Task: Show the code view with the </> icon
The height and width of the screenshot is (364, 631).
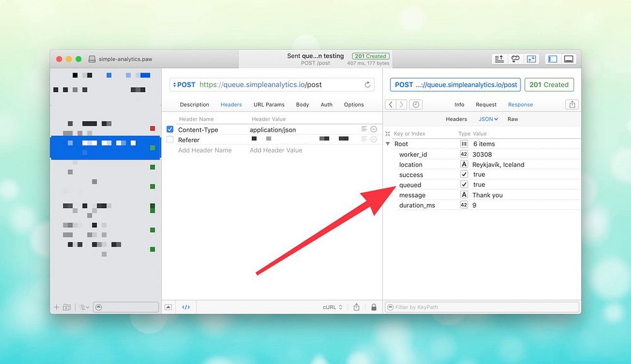Action: [186, 307]
